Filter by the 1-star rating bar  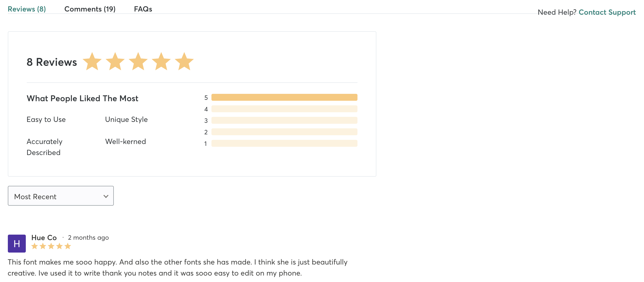(284, 143)
